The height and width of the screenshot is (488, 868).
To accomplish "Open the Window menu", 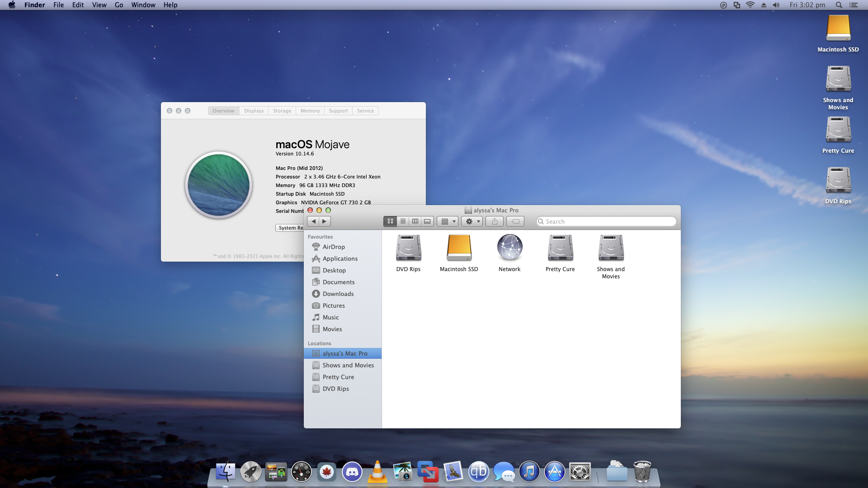I will pyautogui.click(x=143, y=5).
